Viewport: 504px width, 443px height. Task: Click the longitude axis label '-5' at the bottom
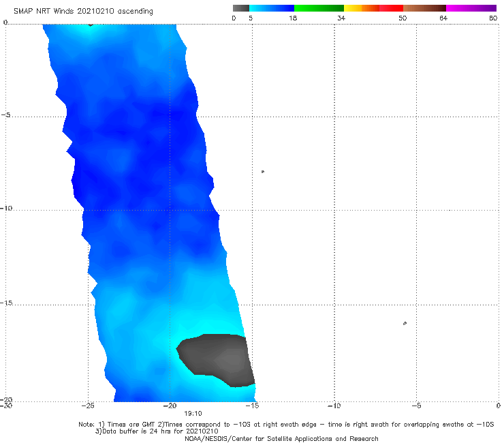click(416, 406)
